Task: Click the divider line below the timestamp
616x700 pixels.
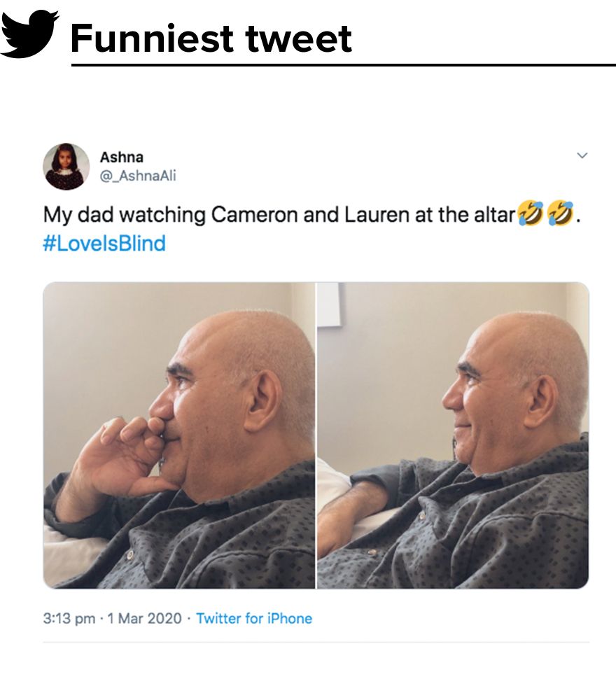Action: tap(316, 643)
